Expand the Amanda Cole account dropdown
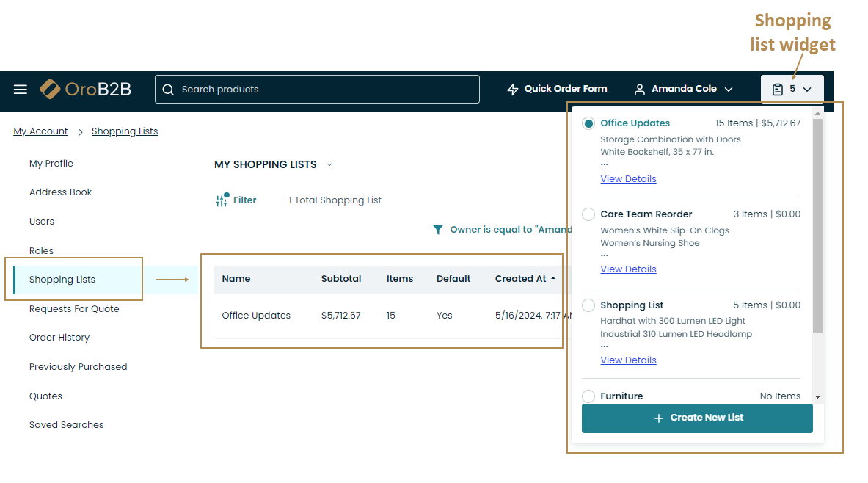 click(729, 90)
